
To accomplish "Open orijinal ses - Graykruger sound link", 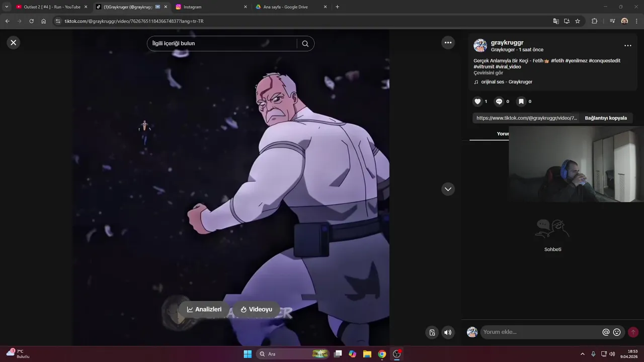I will [x=507, y=82].
